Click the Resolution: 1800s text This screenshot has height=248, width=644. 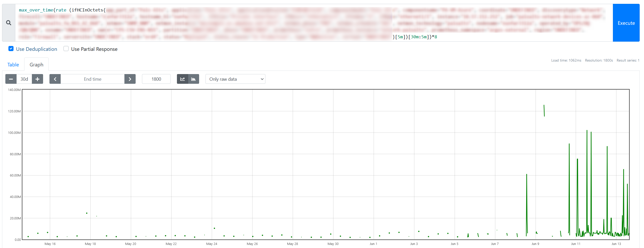(599, 60)
